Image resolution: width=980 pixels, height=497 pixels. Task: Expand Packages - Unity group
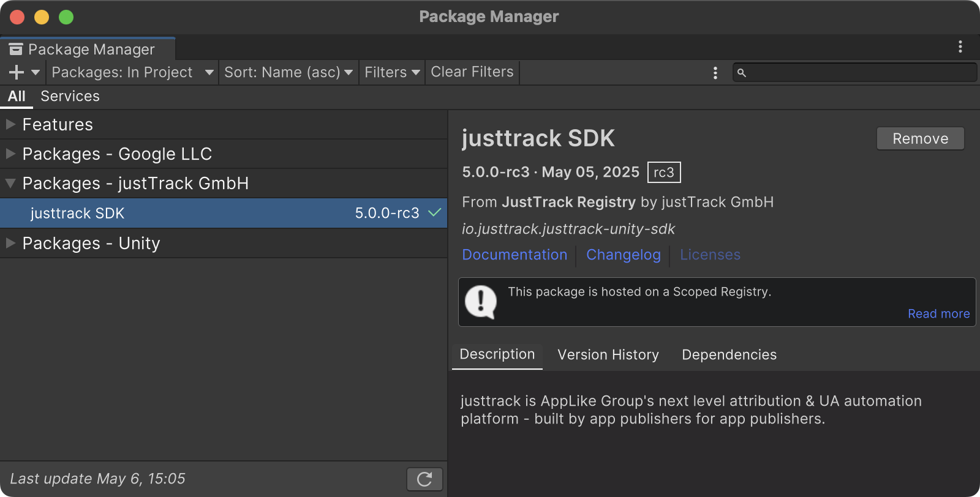[x=10, y=243]
